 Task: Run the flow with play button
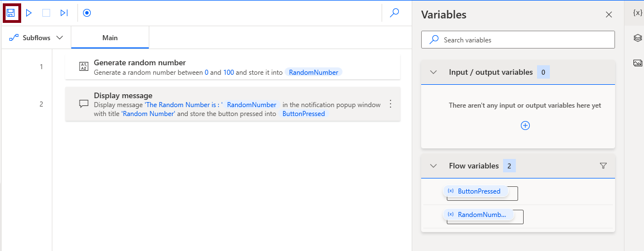tap(29, 12)
